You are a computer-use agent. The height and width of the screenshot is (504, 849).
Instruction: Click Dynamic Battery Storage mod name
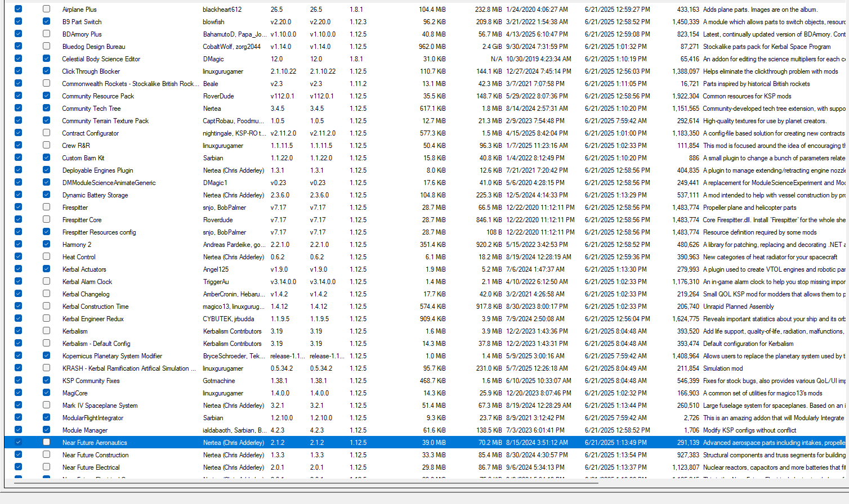[x=95, y=195]
